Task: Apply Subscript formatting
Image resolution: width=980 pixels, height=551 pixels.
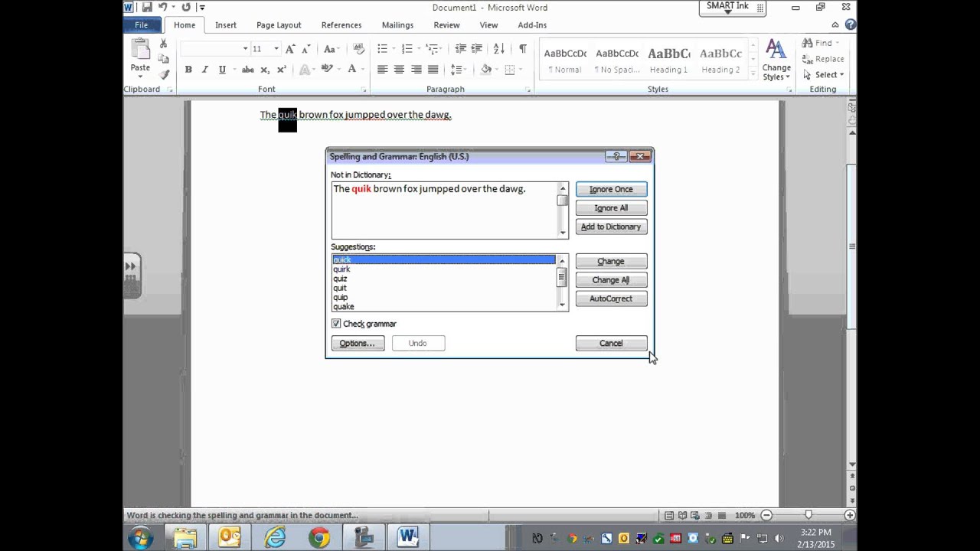Action: coord(265,70)
